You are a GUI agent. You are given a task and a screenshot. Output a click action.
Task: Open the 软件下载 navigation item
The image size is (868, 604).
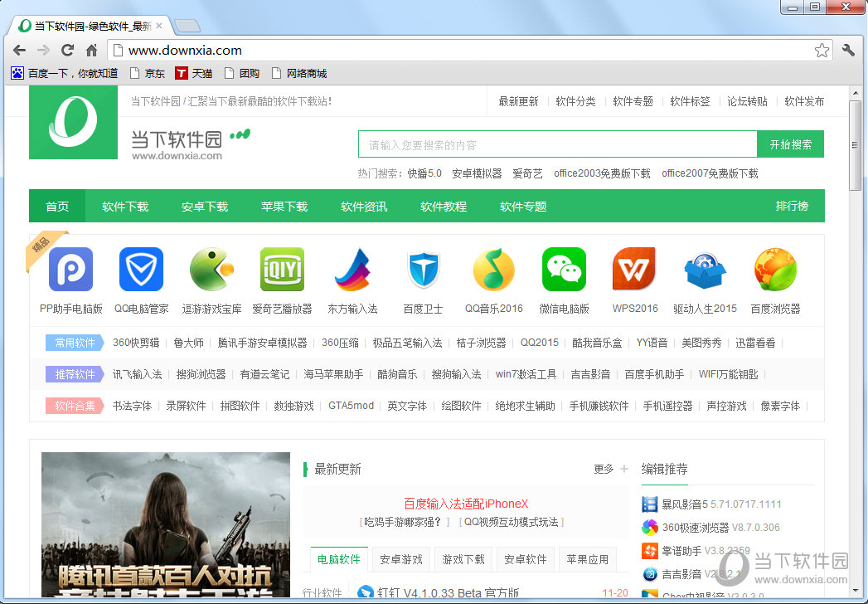click(x=125, y=206)
